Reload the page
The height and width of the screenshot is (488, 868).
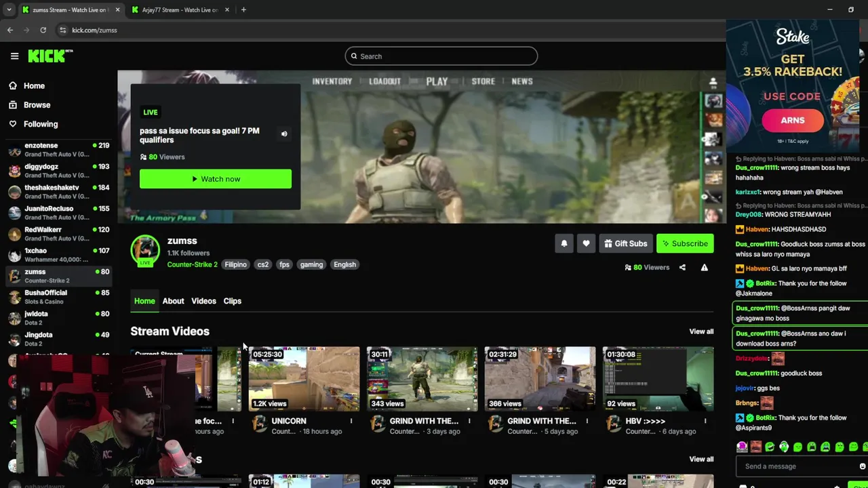pyautogui.click(x=43, y=30)
